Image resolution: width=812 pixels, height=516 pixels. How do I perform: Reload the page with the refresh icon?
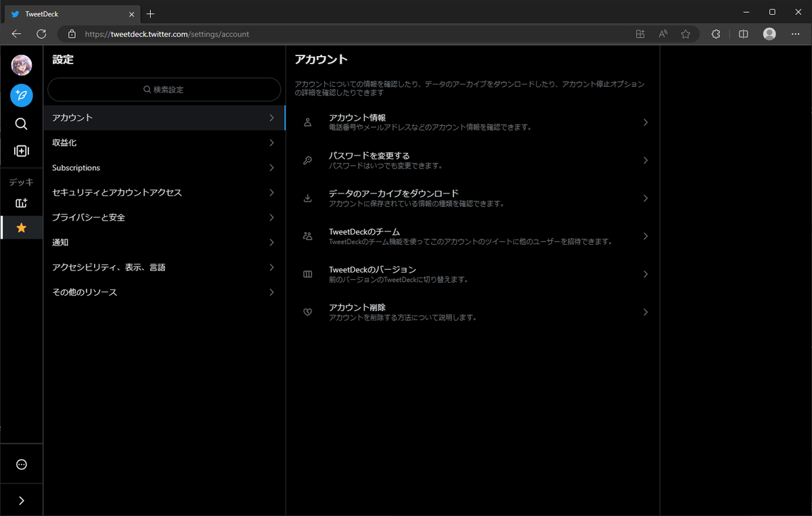pyautogui.click(x=41, y=34)
